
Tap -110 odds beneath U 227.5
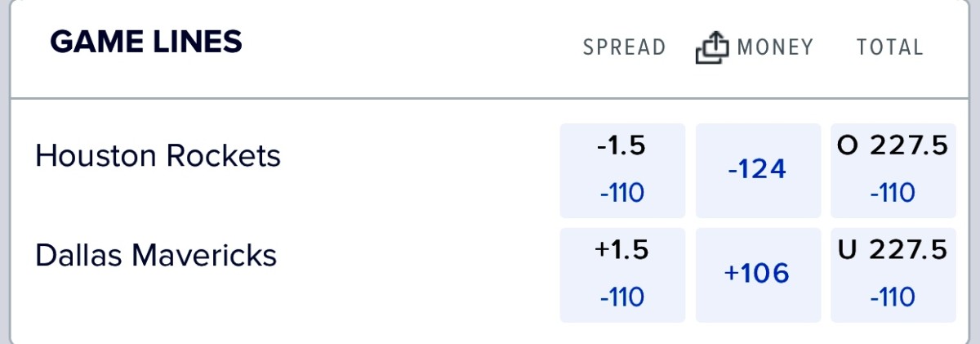[x=892, y=297]
